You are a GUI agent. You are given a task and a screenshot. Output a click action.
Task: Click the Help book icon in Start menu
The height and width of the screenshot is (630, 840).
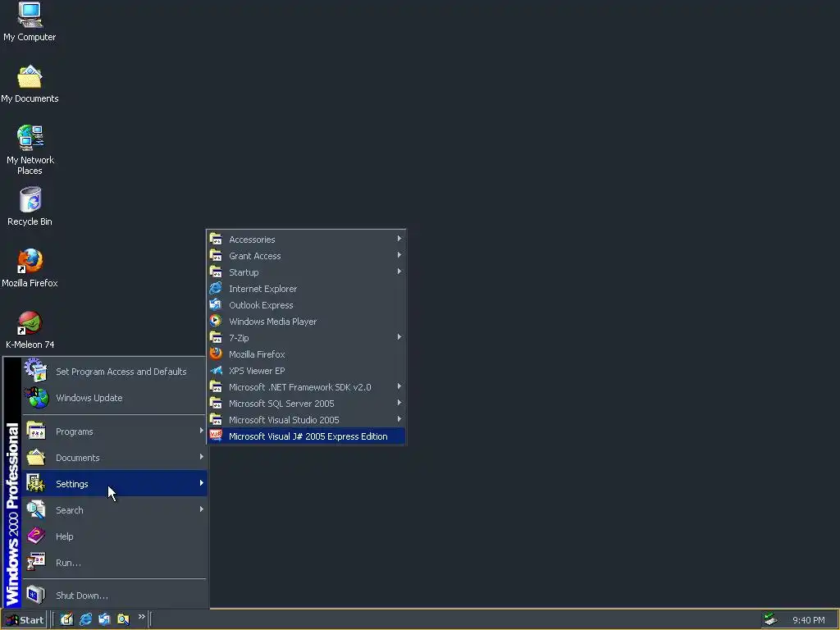click(36, 536)
